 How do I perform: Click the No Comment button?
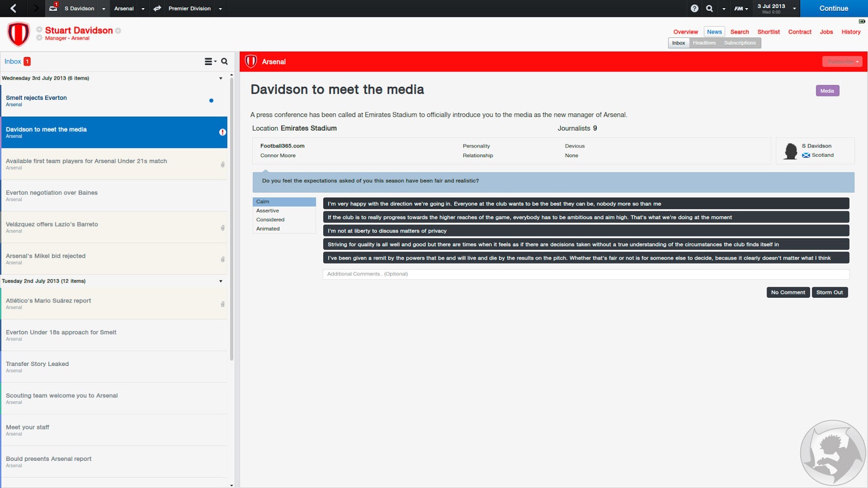tap(788, 292)
